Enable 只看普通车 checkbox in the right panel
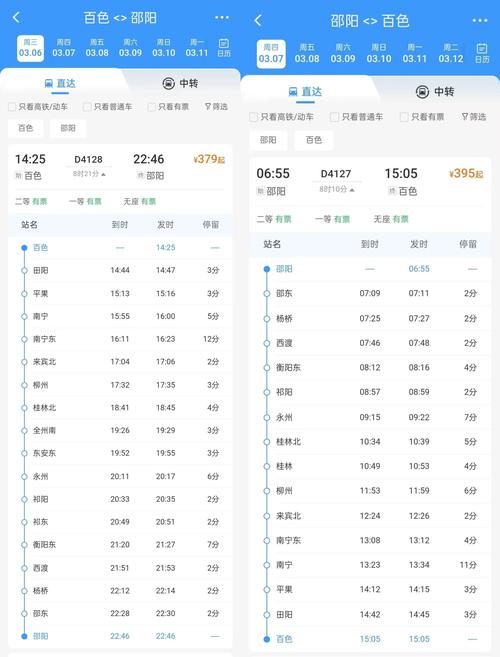The height and width of the screenshot is (657, 500). [x=334, y=117]
